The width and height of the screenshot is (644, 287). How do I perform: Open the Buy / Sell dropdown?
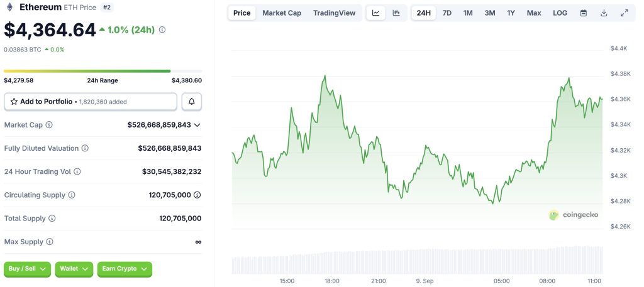[27, 269]
